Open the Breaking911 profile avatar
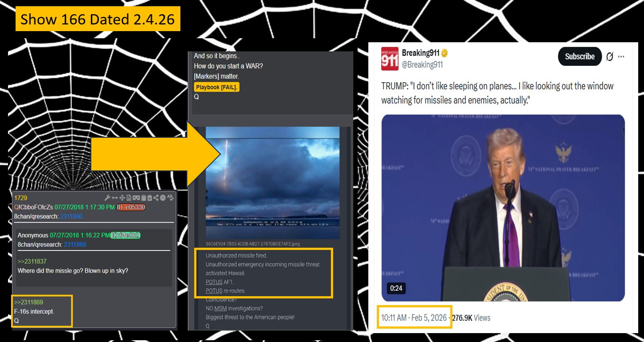The width and height of the screenshot is (644, 342). pyautogui.click(x=390, y=59)
